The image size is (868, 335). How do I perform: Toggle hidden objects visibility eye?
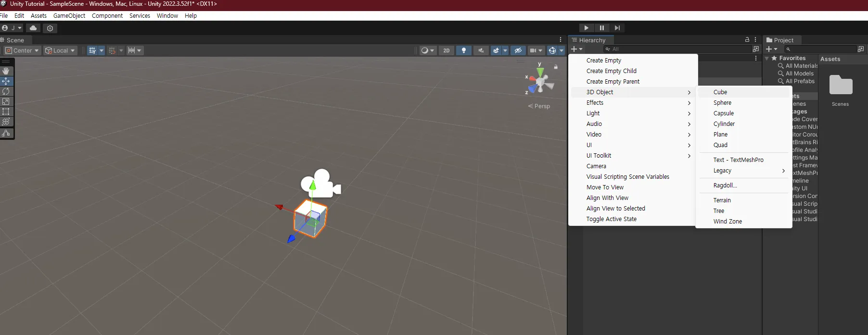pyautogui.click(x=518, y=50)
